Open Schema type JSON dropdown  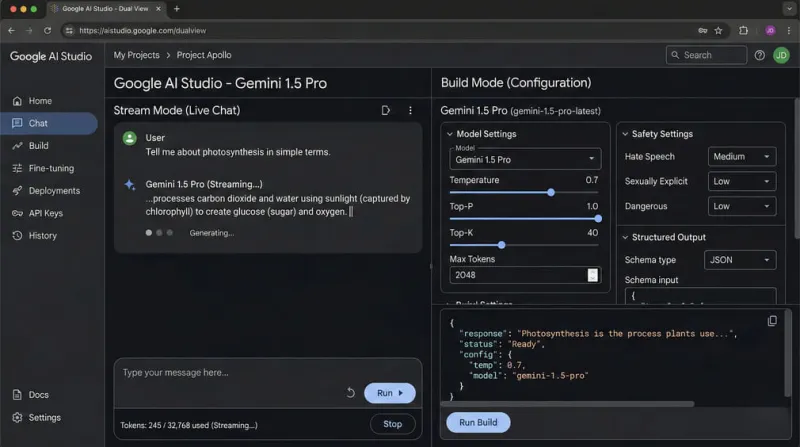pos(740,260)
